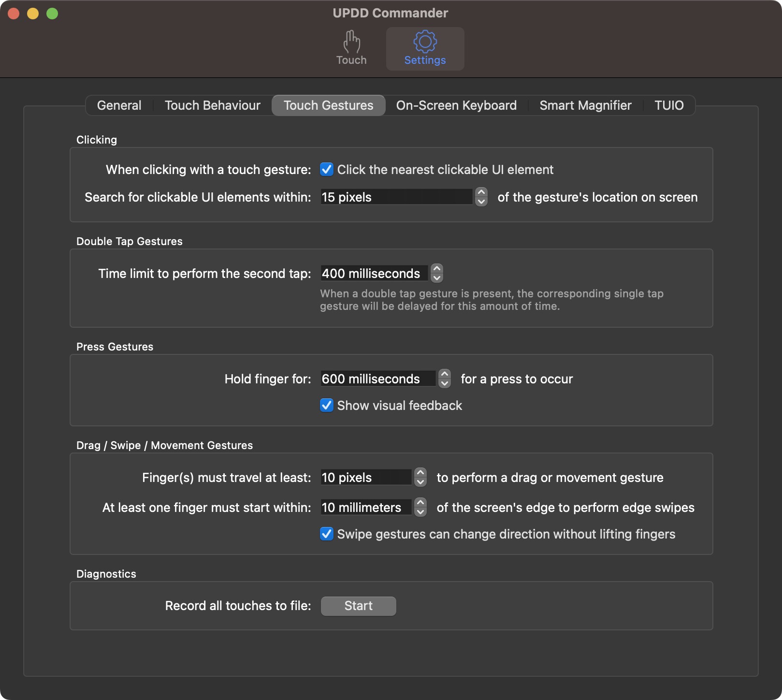This screenshot has height=700, width=782.
Task: Click 'Record all touches to file:' label
Action: 238,606
